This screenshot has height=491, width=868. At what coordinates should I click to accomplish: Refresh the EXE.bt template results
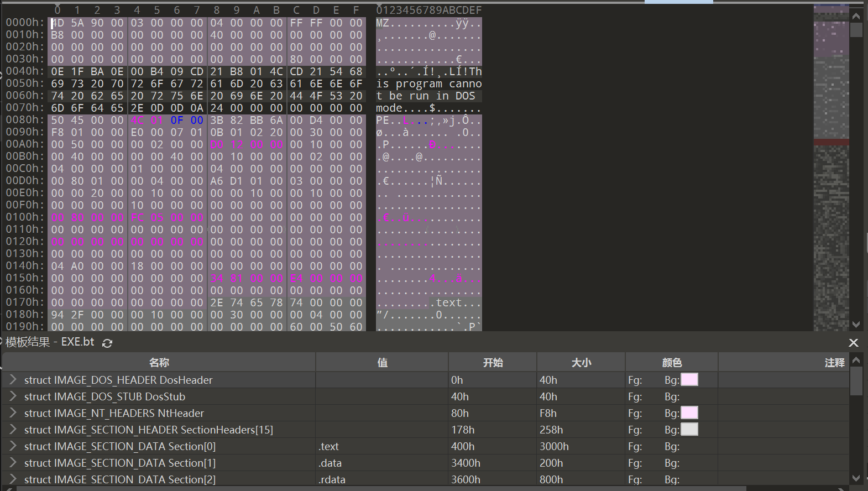107,343
